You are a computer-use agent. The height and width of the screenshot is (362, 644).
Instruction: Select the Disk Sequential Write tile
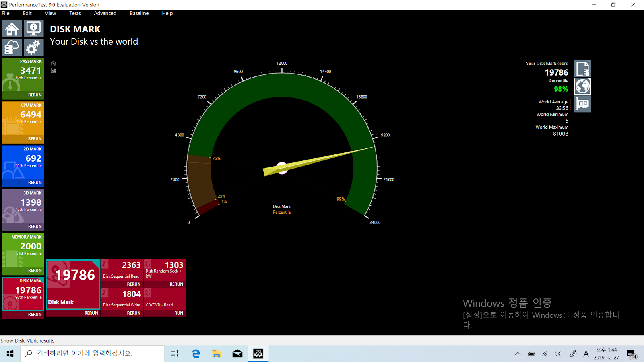point(122,299)
